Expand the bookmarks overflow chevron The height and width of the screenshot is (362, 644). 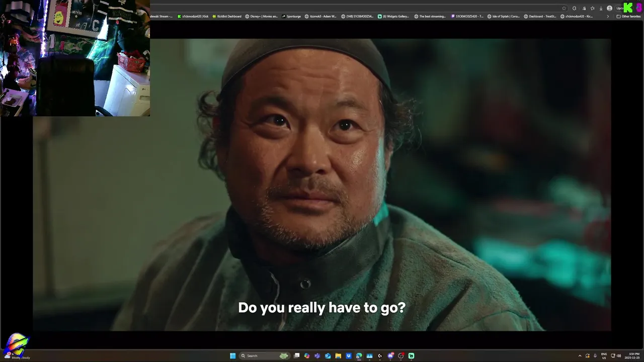click(x=608, y=16)
